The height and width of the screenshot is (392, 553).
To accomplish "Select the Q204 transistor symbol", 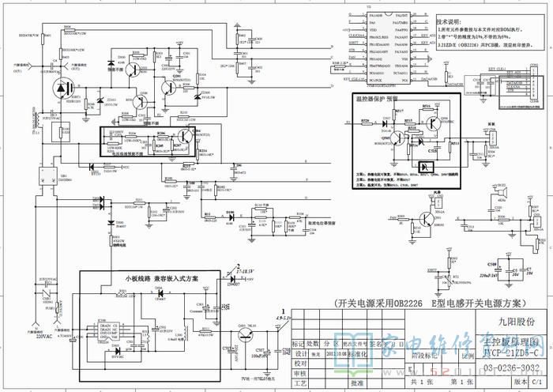I will [x=183, y=134].
